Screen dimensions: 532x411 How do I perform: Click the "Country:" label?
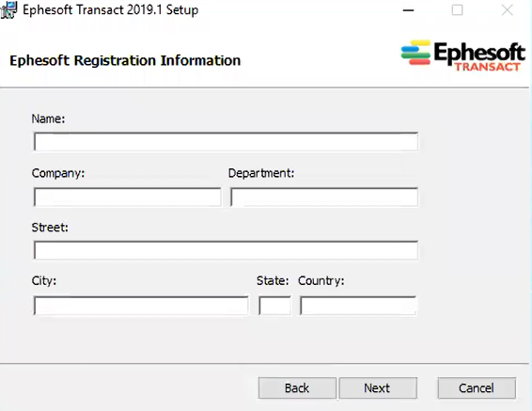321,281
